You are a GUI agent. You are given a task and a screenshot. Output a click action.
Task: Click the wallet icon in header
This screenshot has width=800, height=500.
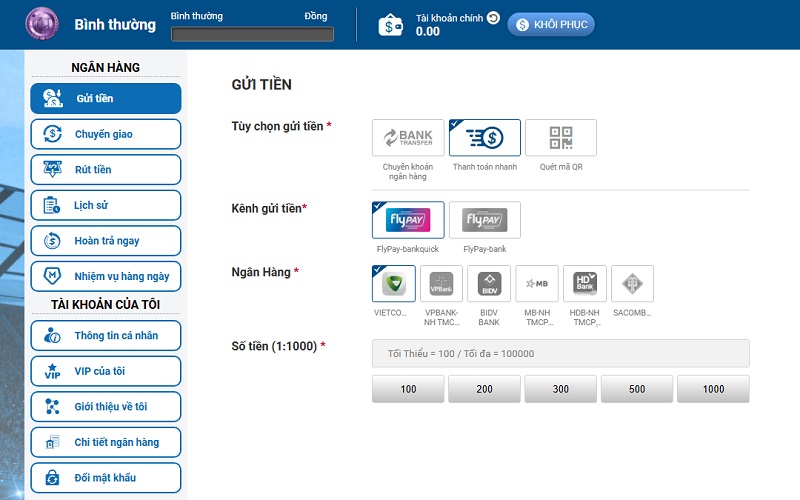[390, 25]
